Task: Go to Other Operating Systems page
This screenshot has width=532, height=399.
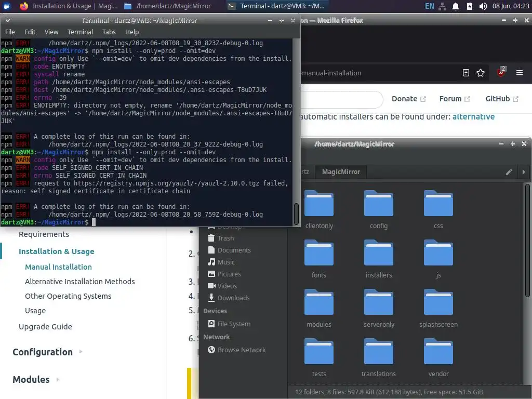Action: point(68,296)
